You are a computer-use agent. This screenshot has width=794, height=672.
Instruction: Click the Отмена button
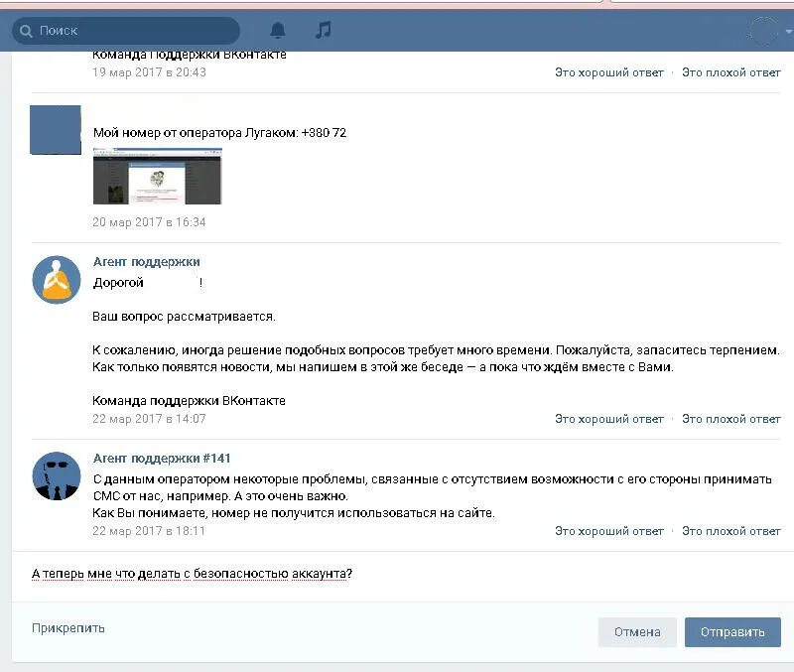coord(637,632)
